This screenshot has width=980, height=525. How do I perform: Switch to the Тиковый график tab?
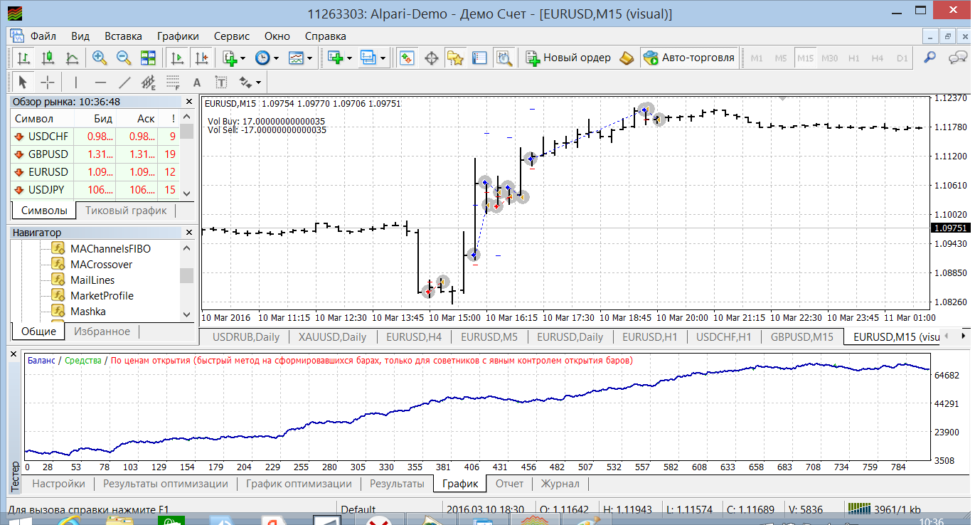pos(126,211)
